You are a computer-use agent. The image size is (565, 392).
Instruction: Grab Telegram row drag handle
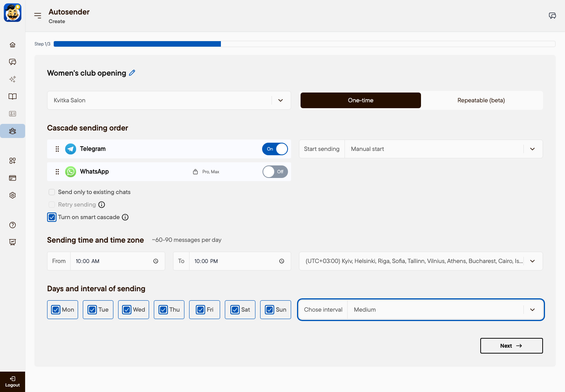point(57,149)
